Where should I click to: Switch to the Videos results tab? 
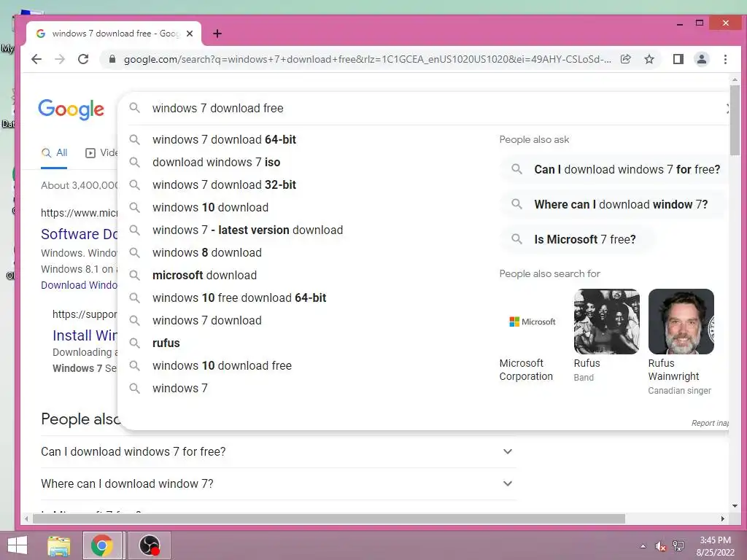(101, 153)
